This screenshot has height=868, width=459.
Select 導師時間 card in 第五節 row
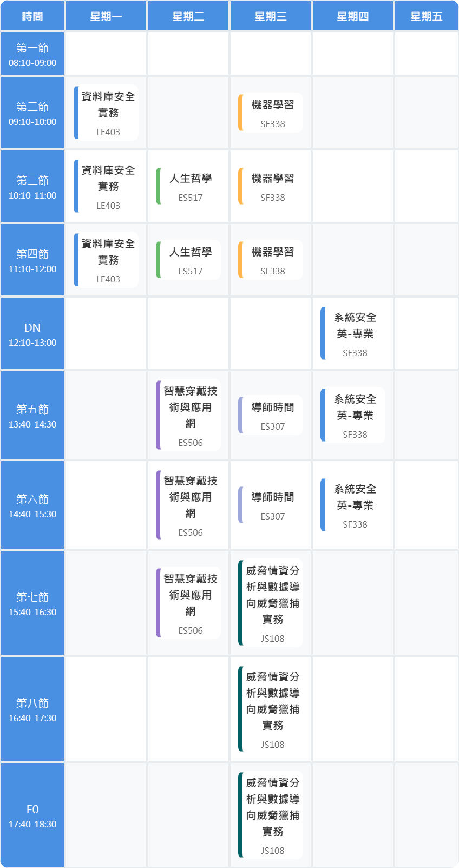point(271,416)
